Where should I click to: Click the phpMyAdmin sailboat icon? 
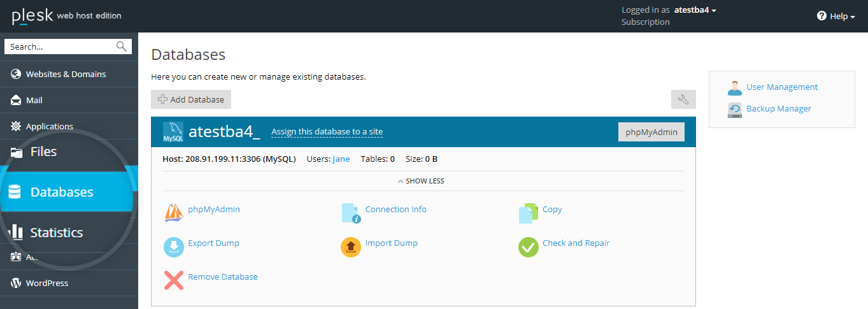[174, 213]
